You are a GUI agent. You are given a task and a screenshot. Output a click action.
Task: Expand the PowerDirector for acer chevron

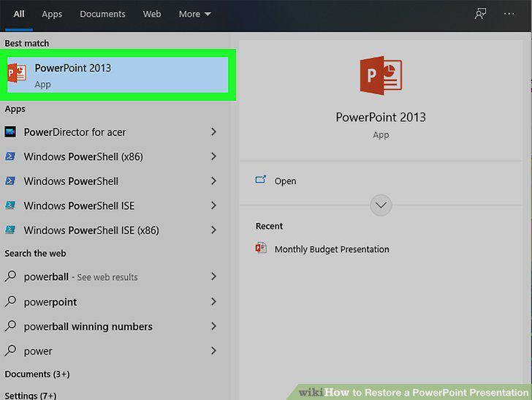tap(213, 132)
